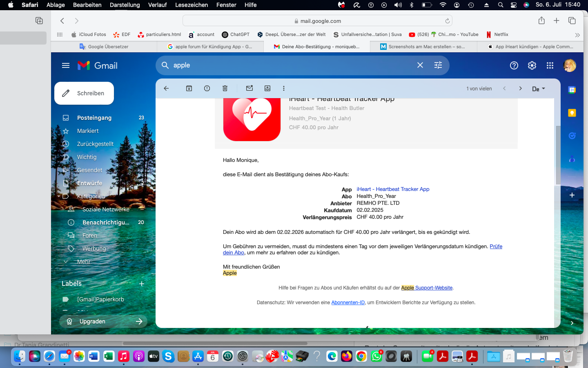This screenshot has height=368, width=588.
Task: Open Spotlight search in menu bar
Action: pyautogui.click(x=501, y=5)
